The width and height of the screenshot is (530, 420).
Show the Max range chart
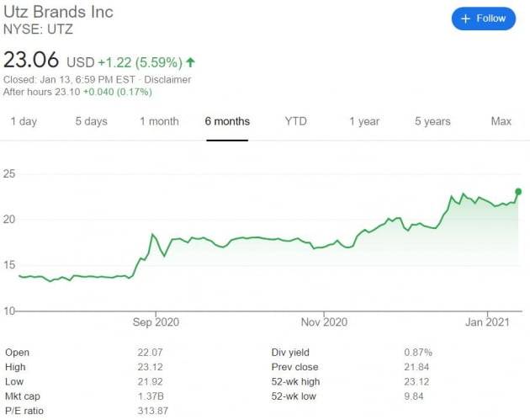point(501,121)
